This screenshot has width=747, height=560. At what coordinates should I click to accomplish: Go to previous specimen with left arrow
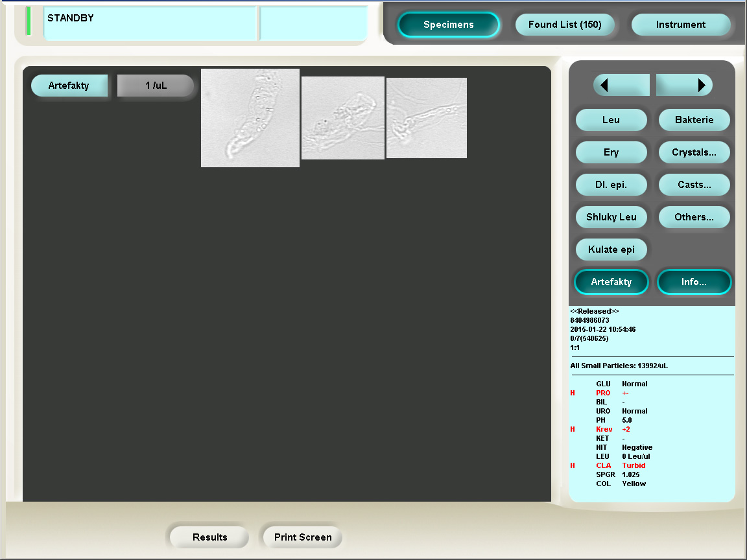coord(621,86)
